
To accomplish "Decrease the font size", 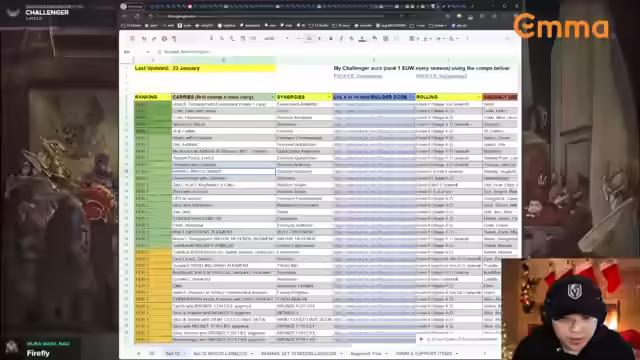I will click(300, 38).
